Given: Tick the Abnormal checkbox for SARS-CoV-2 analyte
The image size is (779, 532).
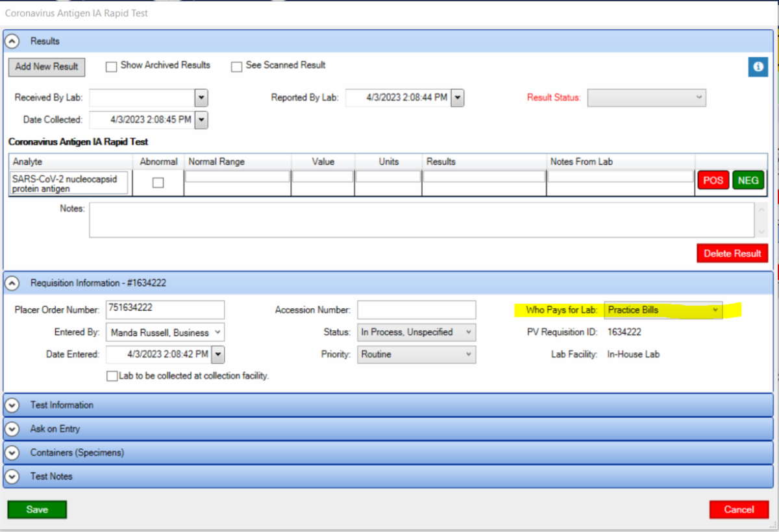Looking at the screenshot, I should (x=158, y=183).
